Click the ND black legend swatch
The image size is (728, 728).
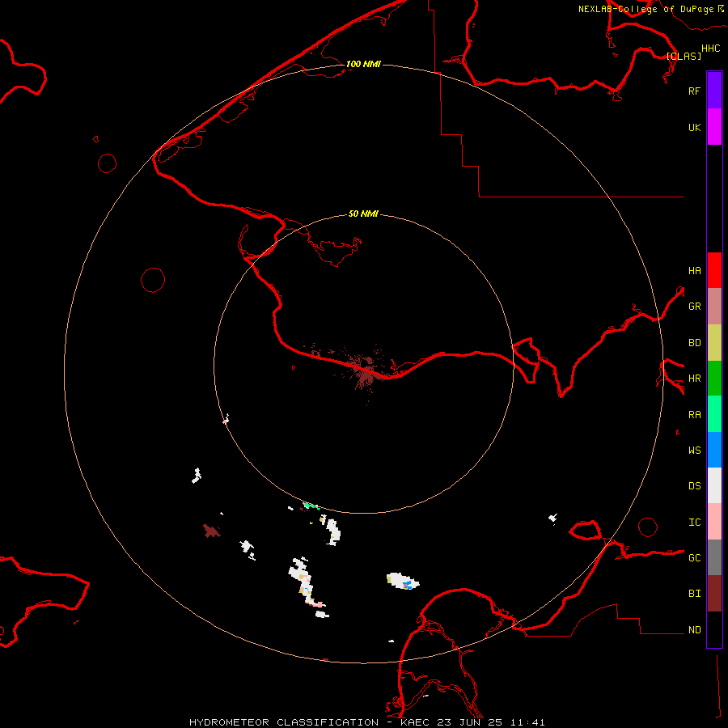tap(714, 629)
